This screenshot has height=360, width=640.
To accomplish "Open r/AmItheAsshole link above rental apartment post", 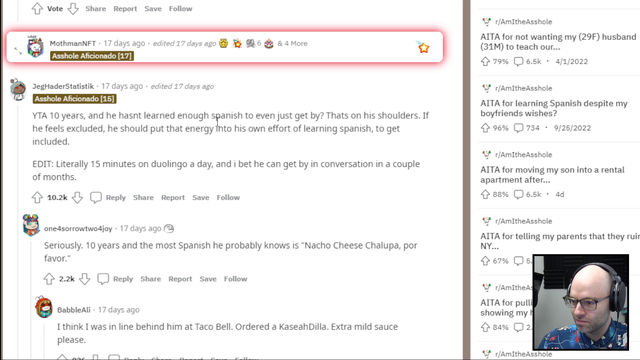I will click(x=523, y=155).
